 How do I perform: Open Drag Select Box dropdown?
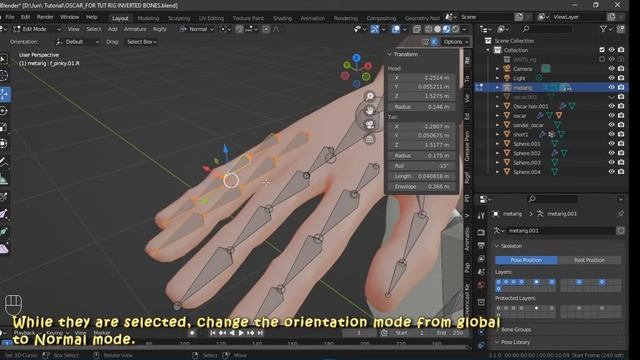[x=142, y=42]
